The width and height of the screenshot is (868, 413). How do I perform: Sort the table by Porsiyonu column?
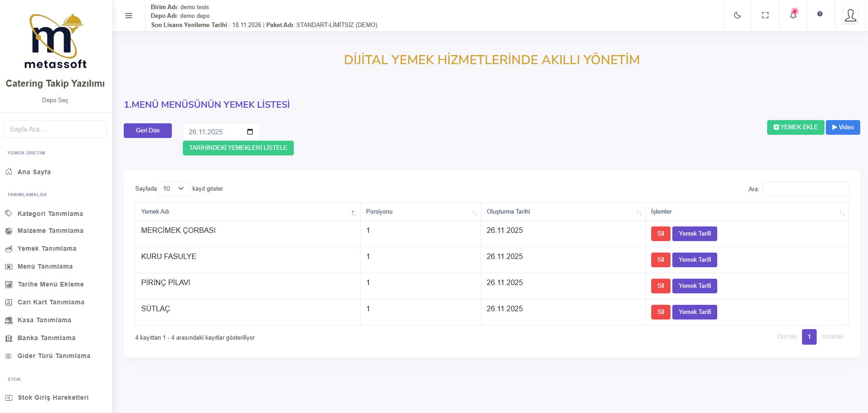[420, 212]
